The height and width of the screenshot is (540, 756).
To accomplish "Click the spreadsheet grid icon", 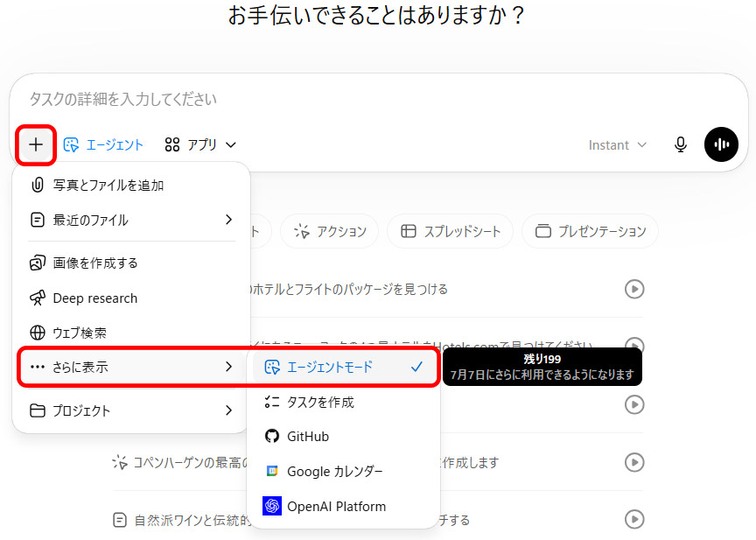I will pyautogui.click(x=409, y=231).
